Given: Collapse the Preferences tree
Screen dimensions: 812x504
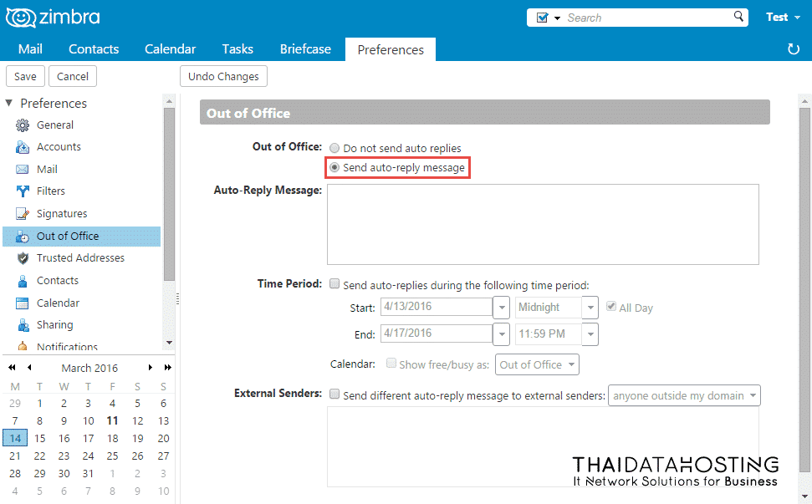Looking at the screenshot, I should [9, 103].
